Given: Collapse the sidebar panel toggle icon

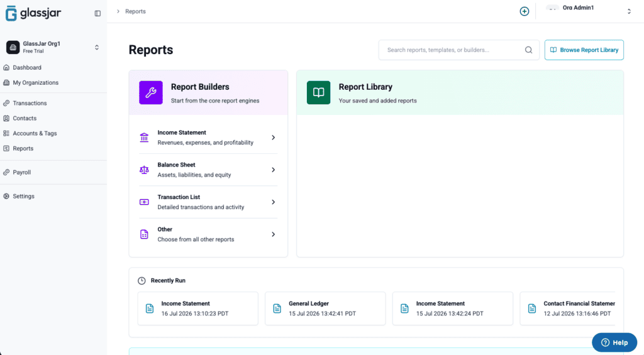Looking at the screenshot, I should tap(97, 14).
